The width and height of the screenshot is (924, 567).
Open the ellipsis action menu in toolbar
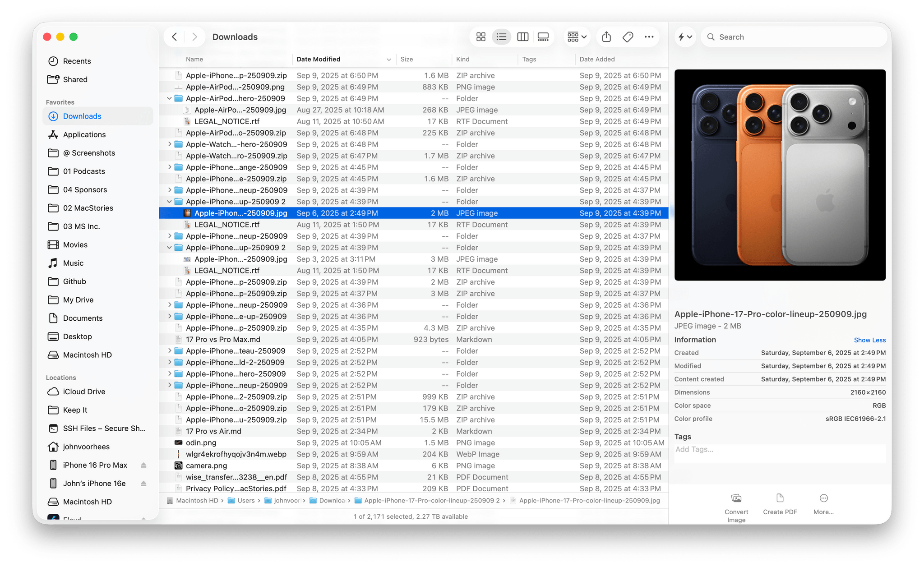(x=649, y=37)
